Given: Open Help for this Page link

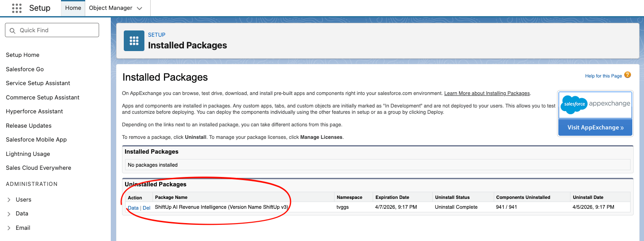Looking at the screenshot, I should point(604,76).
